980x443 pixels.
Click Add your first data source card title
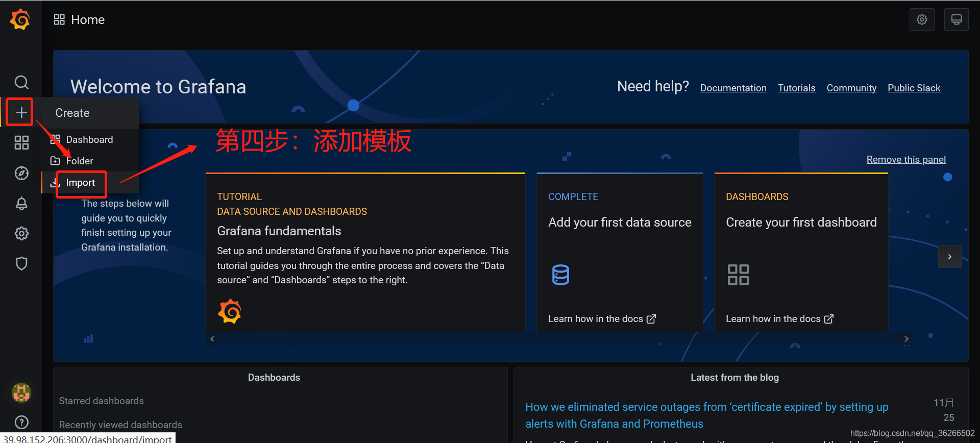(x=620, y=222)
